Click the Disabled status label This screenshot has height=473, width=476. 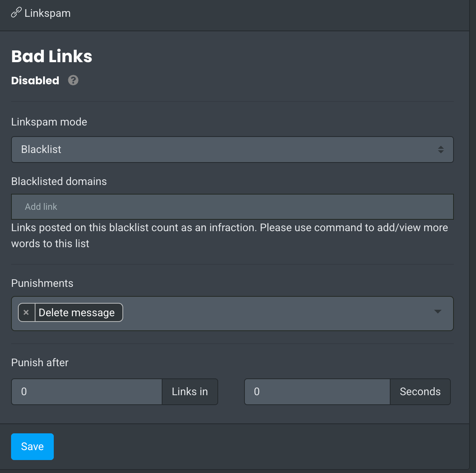(35, 80)
